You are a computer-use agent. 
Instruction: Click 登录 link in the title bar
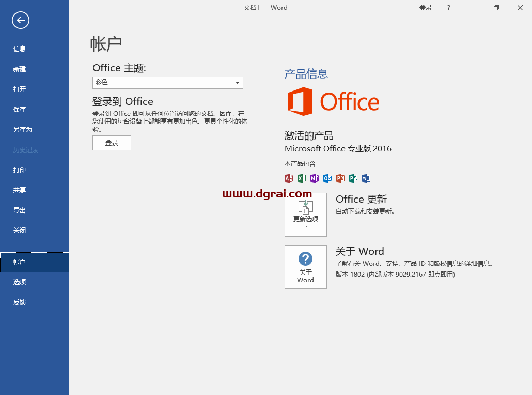pyautogui.click(x=426, y=8)
